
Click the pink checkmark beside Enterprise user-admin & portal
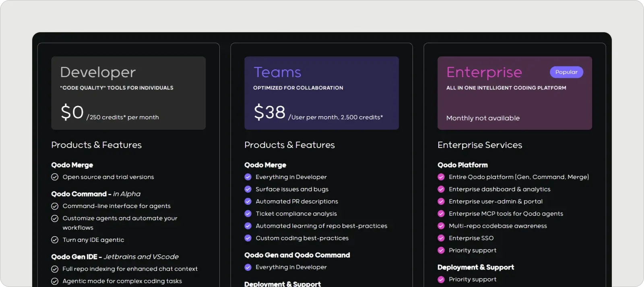[441, 202]
